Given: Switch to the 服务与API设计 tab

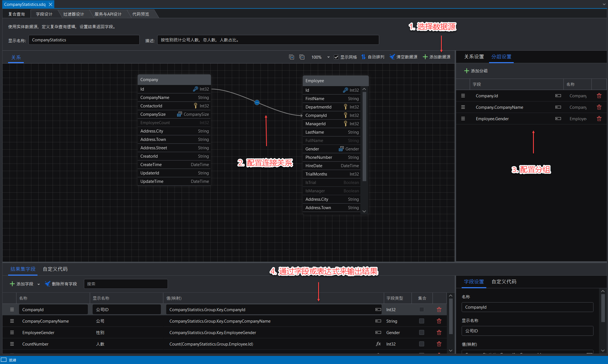Looking at the screenshot, I should [108, 14].
